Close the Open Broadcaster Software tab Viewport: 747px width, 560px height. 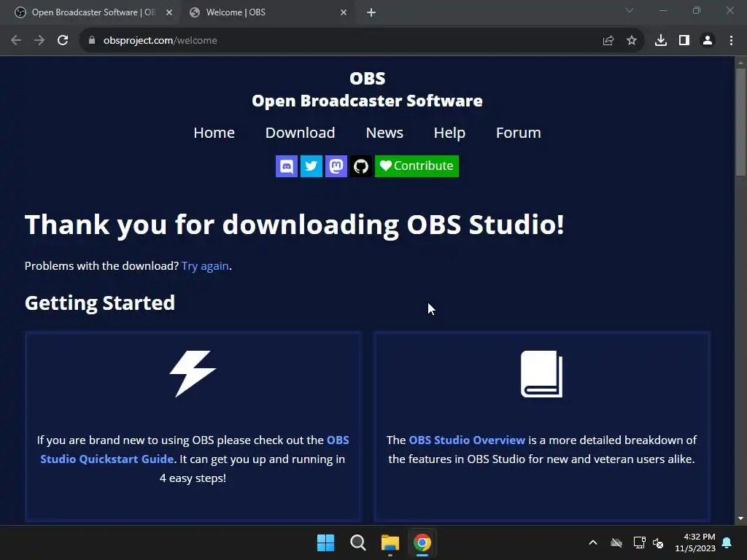point(169,12)
